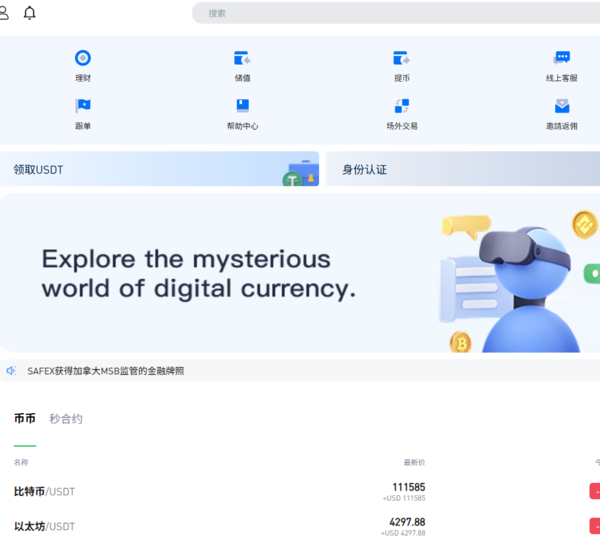Screen dimensions: 600x544
Task: Select the 跟单 copy trading icon
Action: pyautogui.click(x=83, y=106)
